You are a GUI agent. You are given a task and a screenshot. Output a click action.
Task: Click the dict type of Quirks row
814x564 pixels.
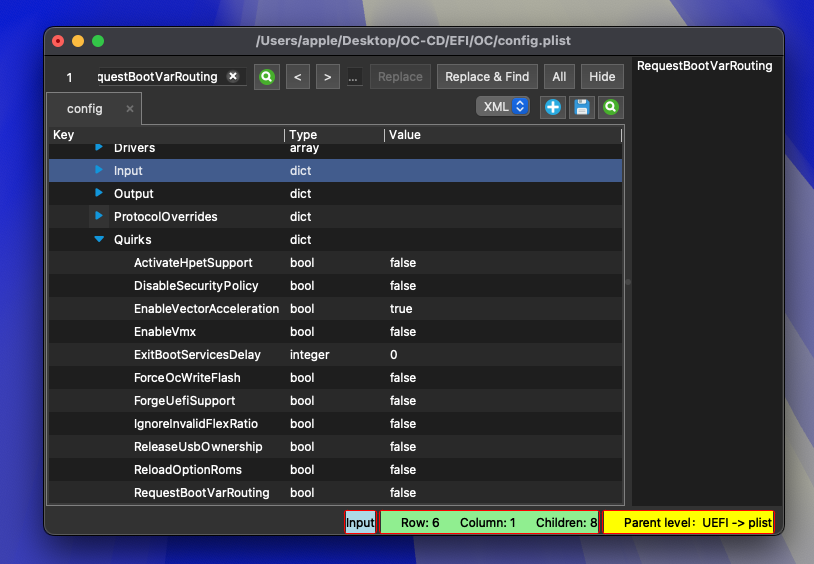301,239
